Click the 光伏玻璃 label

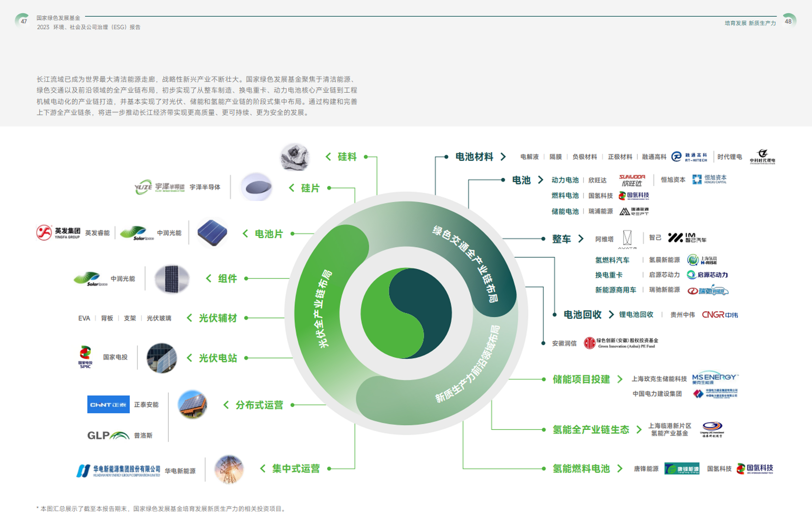click(x=159, y=318)
